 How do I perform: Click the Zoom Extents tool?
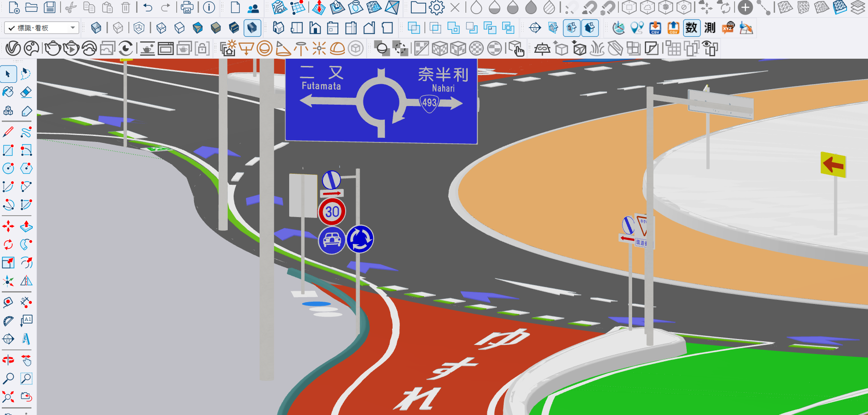pyautogui.click(x=8, y=397)
